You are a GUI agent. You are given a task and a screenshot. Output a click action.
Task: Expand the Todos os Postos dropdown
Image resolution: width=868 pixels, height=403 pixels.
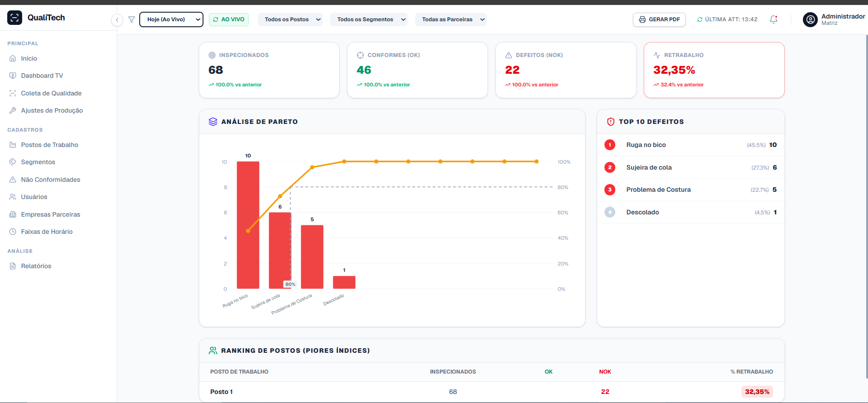pyautogui.click(x=290, y=19)
